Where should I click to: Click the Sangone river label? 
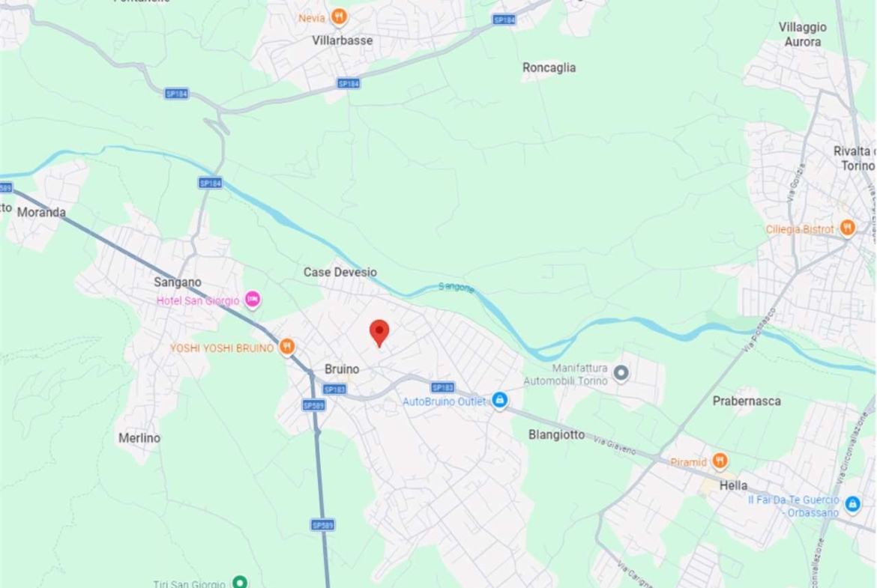(x=456, y=288)
